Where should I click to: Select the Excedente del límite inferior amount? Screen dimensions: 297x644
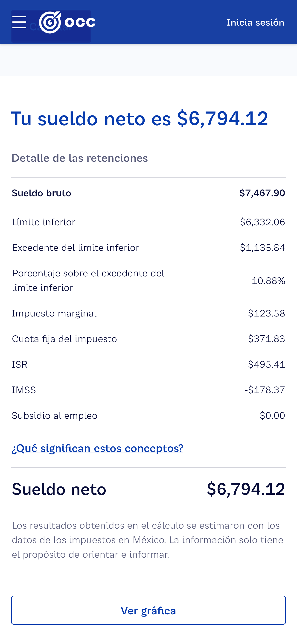262,248
